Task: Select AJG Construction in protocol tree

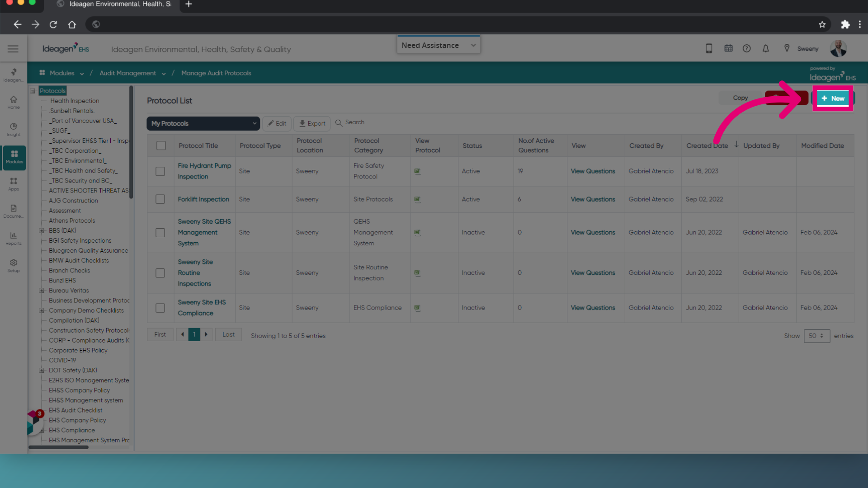Action: pyautogui.click(x=73, y=201)
